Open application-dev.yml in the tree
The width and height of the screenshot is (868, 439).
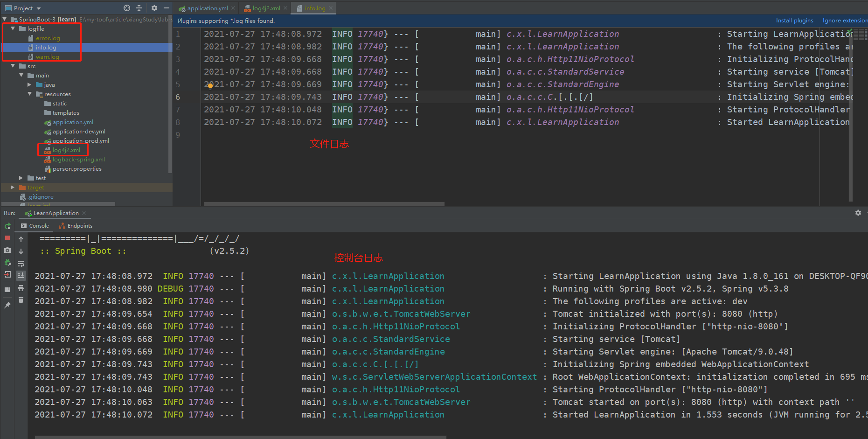click(79, 132)
